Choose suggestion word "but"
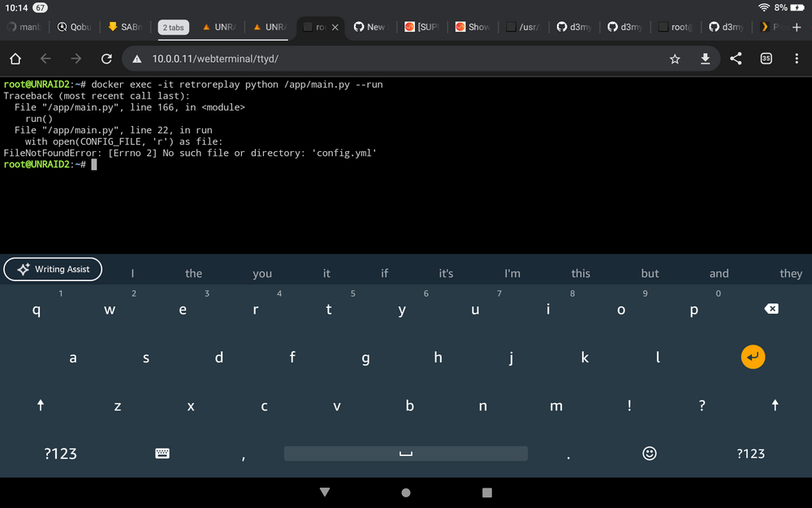812x508 pixels. point(650,273)
